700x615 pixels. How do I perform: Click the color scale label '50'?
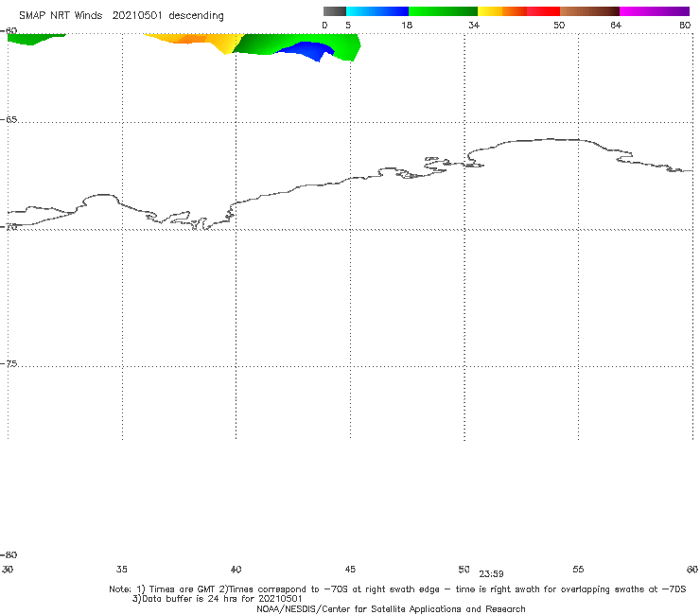[559, 26]
